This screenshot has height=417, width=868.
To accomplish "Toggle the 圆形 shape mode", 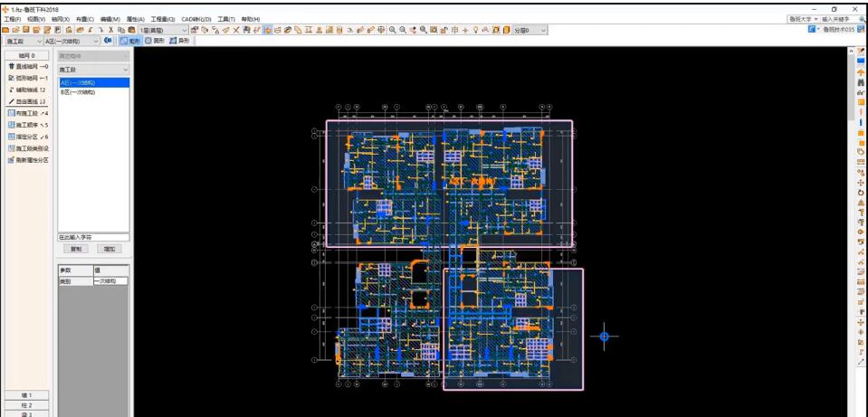I will pyautogui.click(x=156, y=41).
